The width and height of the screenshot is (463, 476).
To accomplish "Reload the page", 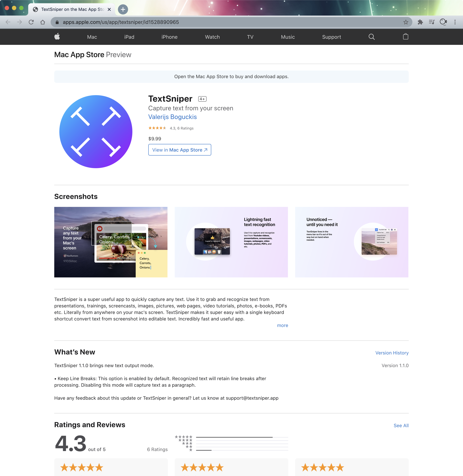I will [31, 22].
